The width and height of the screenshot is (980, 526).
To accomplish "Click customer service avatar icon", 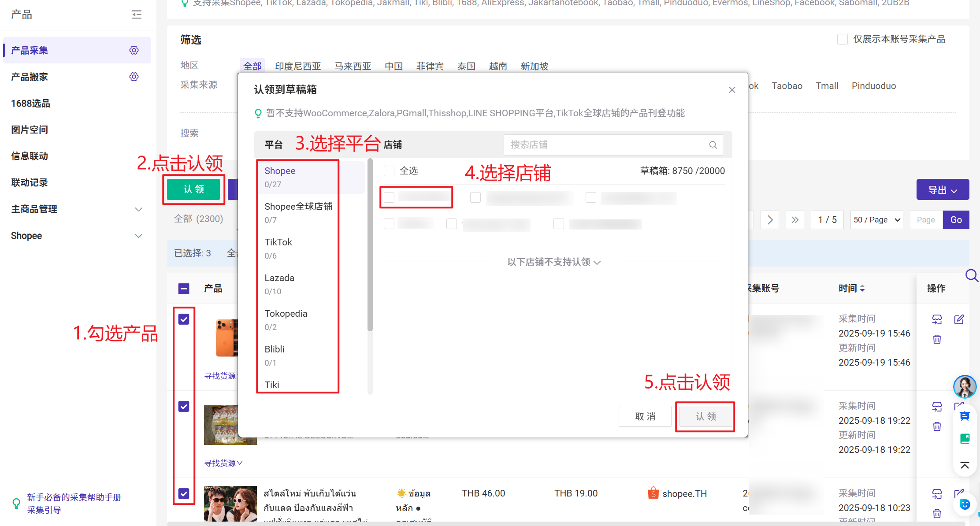I will tap(965, 387).
